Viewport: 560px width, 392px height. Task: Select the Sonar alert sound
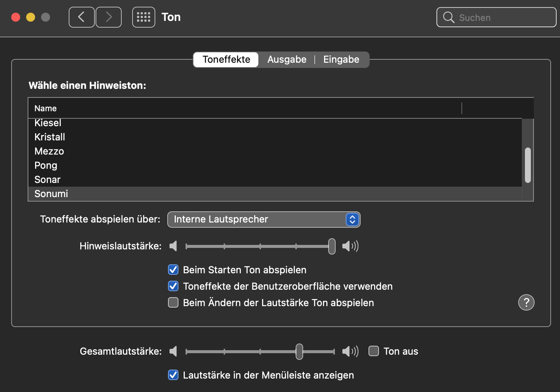[x=47, y=180]
